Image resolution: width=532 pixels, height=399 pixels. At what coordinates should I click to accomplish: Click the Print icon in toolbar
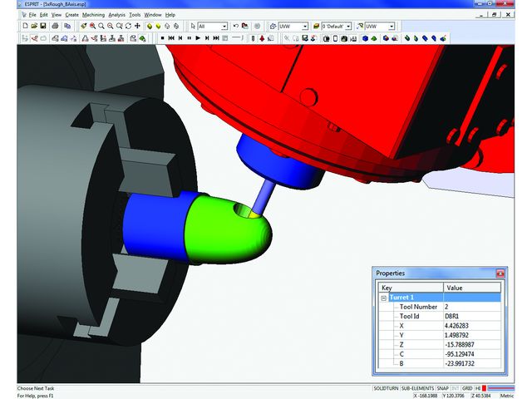click(x=55, y=27)
